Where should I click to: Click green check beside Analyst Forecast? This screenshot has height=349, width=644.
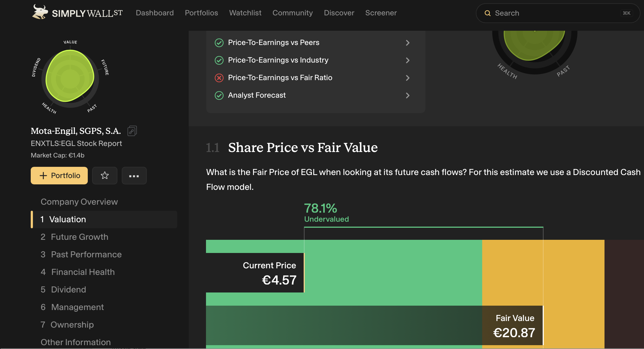219,95
